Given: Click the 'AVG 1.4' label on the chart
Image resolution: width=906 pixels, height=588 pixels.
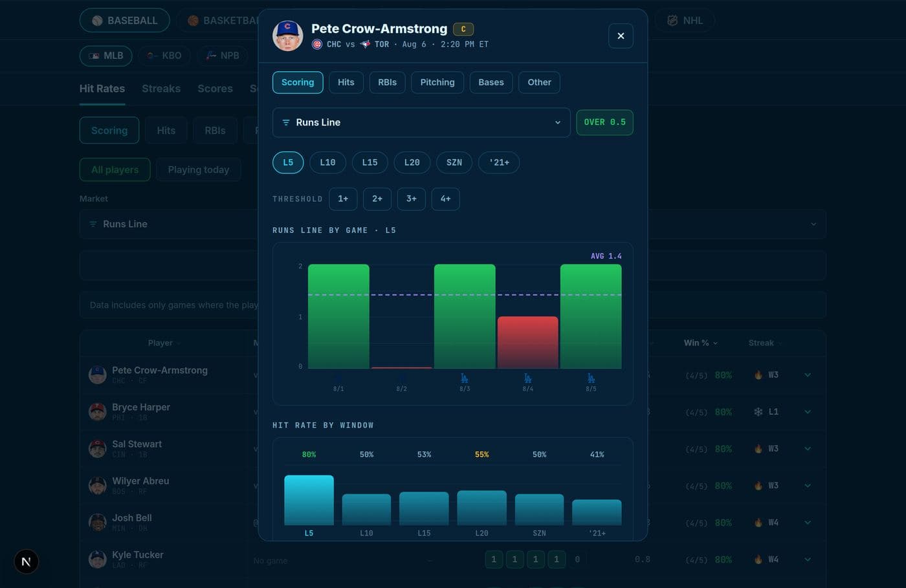Looking at the screenshot, I should click(x=606, y=256).
